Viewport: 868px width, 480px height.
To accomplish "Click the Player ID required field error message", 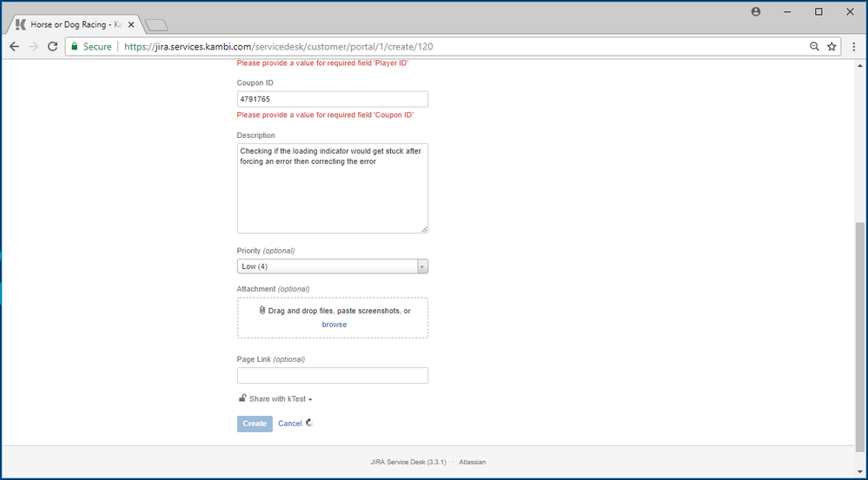I will point(322,63).
